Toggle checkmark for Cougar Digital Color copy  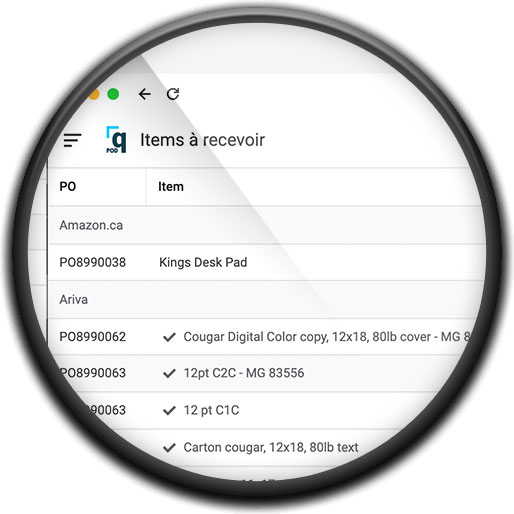pos(169,337)
